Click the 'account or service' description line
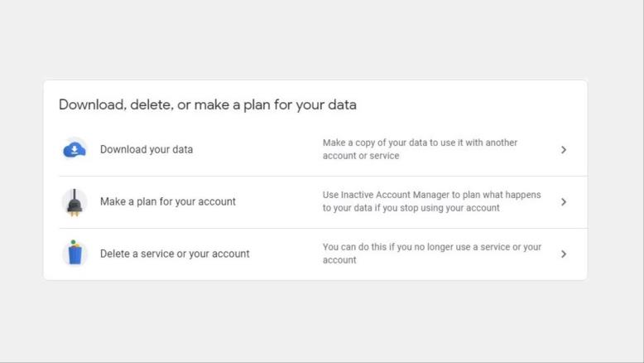This screenshot has width=644, height=363. pyautogui.click(x=361, y=156)
